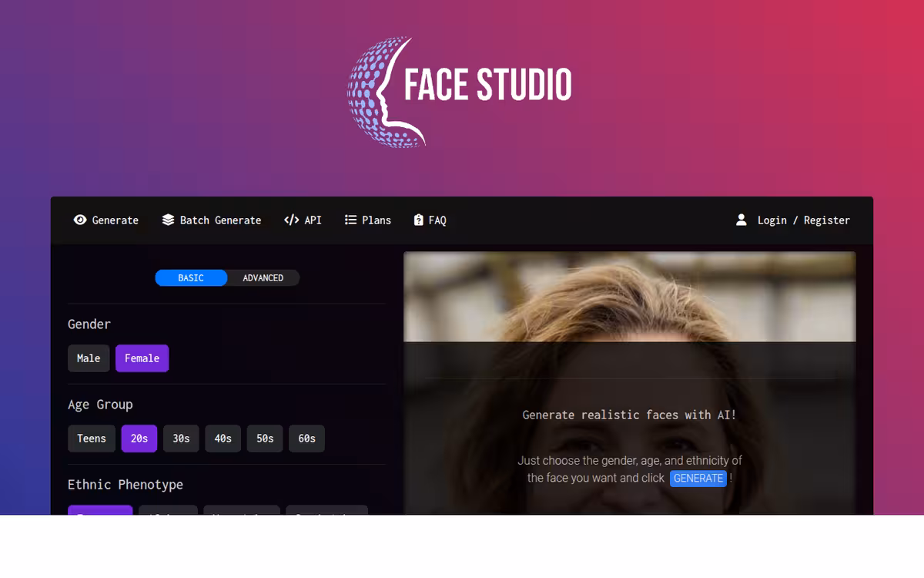Click the 'Gender' section heading
The width and height of the screenshot is (924, 578).
pos(89,324)
